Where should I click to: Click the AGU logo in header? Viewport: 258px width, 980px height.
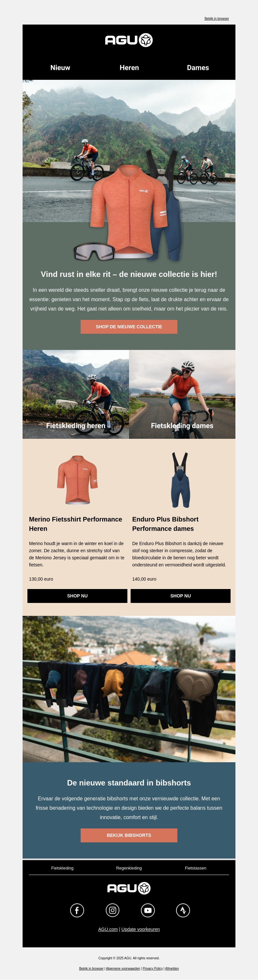tap(129, 40)
